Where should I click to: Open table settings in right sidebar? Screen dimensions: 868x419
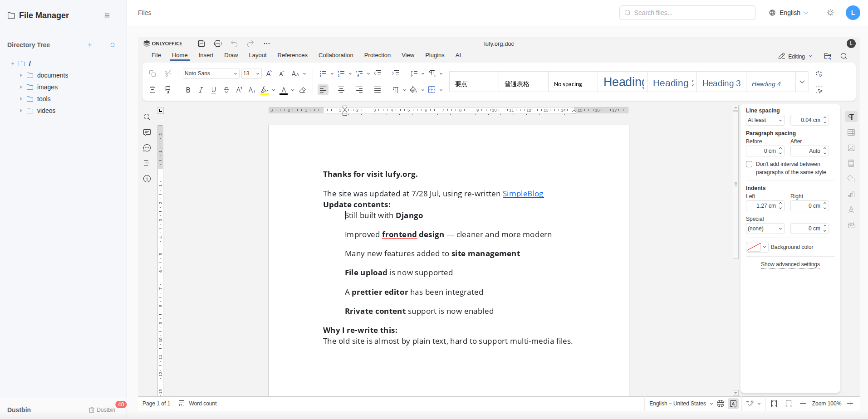(851, 132)
